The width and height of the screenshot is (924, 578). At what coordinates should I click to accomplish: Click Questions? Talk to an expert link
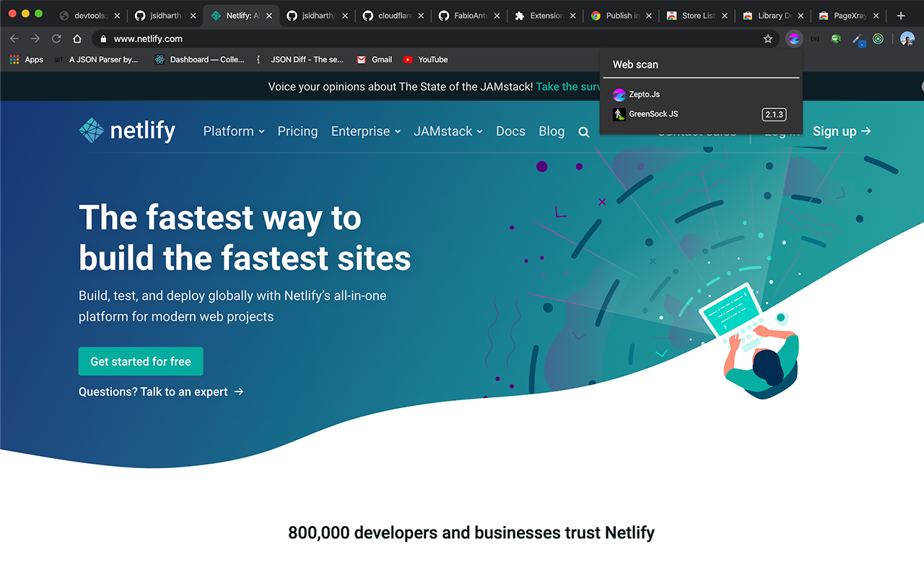click(161, 392)
